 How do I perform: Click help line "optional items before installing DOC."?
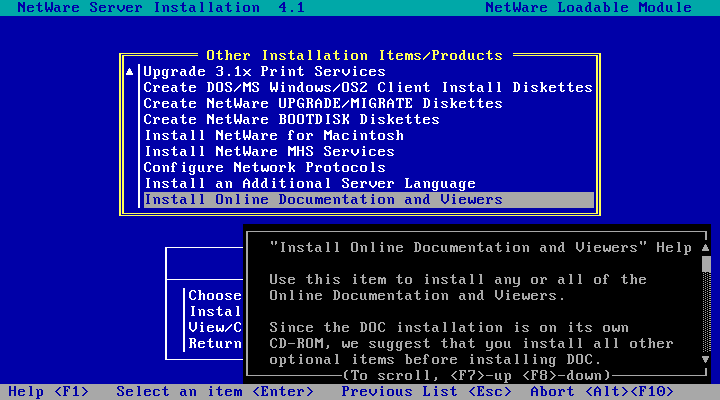coord(435,360)
